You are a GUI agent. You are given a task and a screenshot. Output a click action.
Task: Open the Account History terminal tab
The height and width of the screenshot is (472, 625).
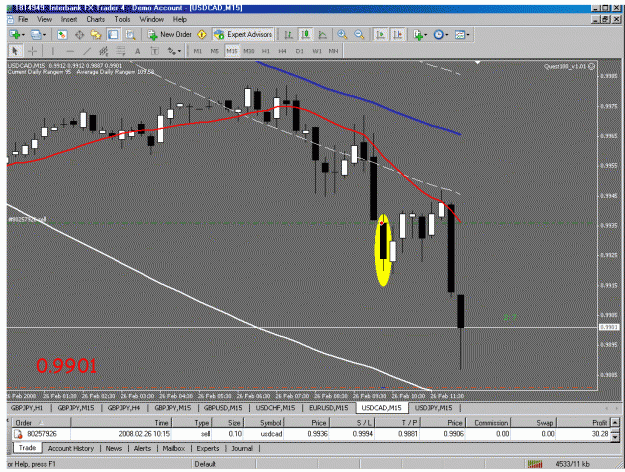(x=71, y=448)
